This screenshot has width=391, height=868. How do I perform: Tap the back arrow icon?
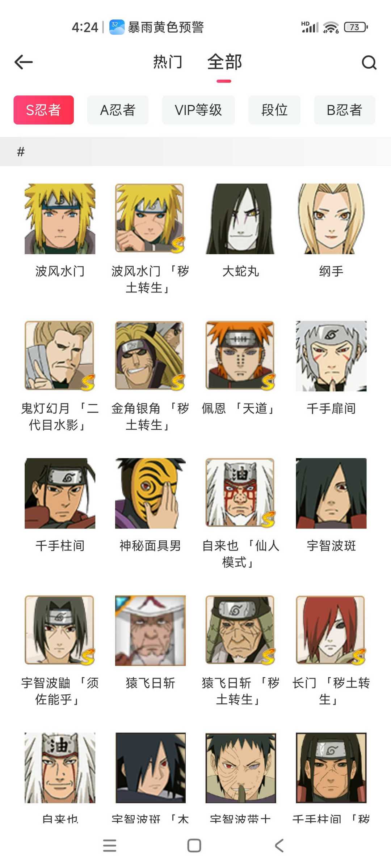[24, 62]
